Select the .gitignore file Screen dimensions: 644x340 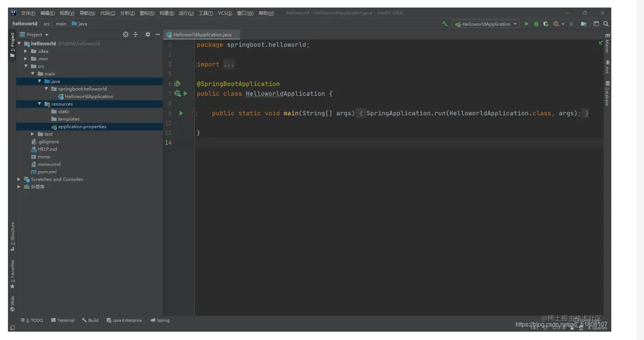[48, 142]
